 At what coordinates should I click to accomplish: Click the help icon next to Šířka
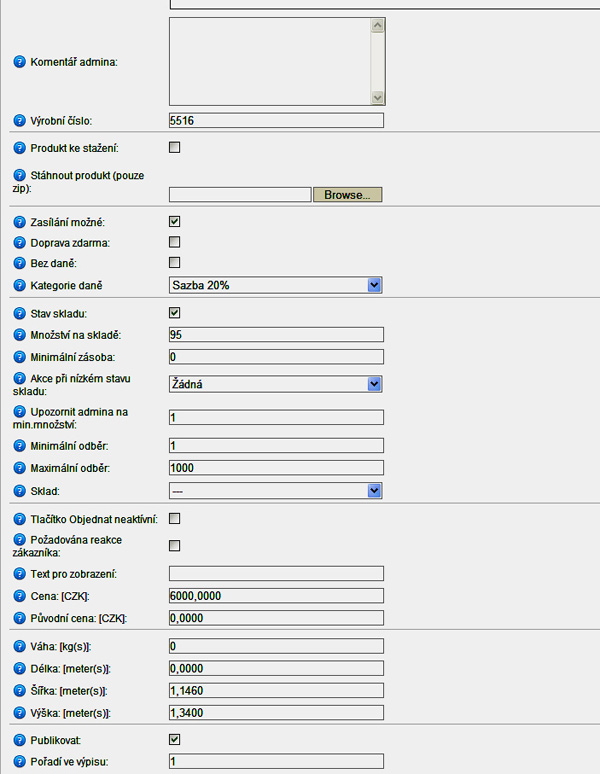[19, 691]
